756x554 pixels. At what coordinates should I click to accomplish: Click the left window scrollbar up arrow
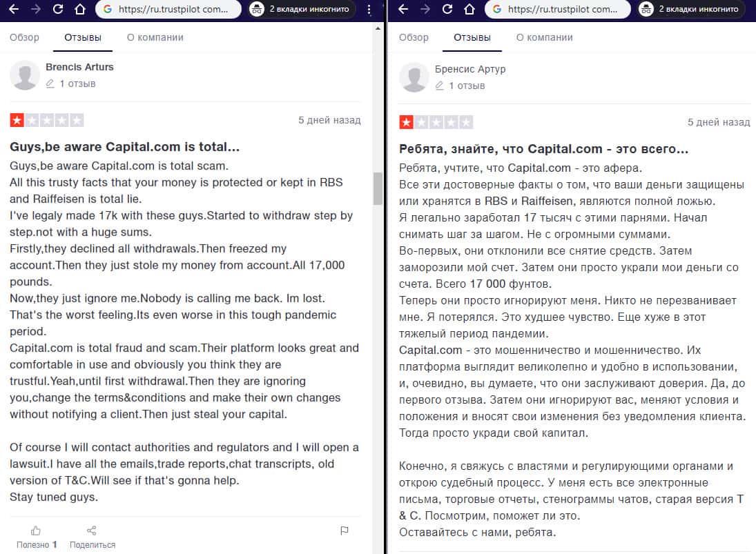point(378,29)
